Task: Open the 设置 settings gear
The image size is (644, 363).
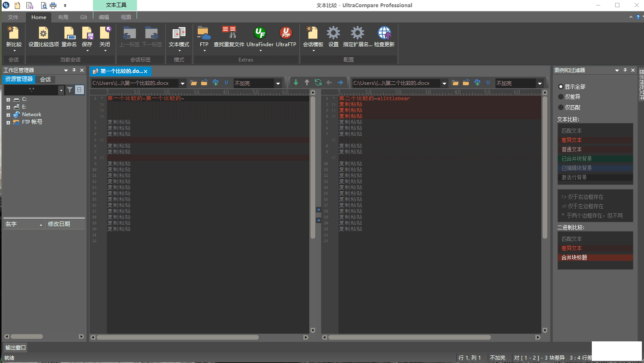Action: tap(333, 33)
